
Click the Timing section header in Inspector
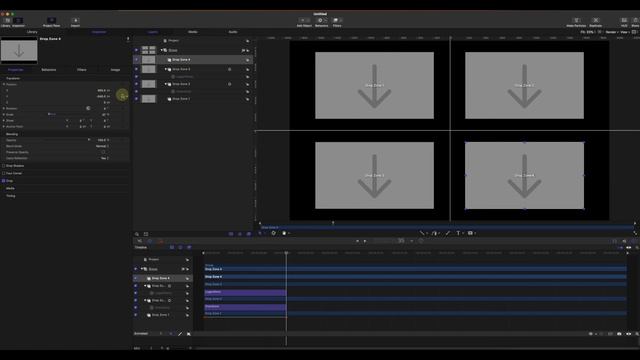coord(11,196)
